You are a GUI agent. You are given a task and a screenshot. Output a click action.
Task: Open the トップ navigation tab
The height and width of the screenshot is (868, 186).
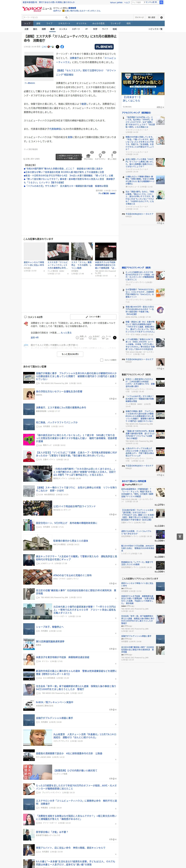27,24
